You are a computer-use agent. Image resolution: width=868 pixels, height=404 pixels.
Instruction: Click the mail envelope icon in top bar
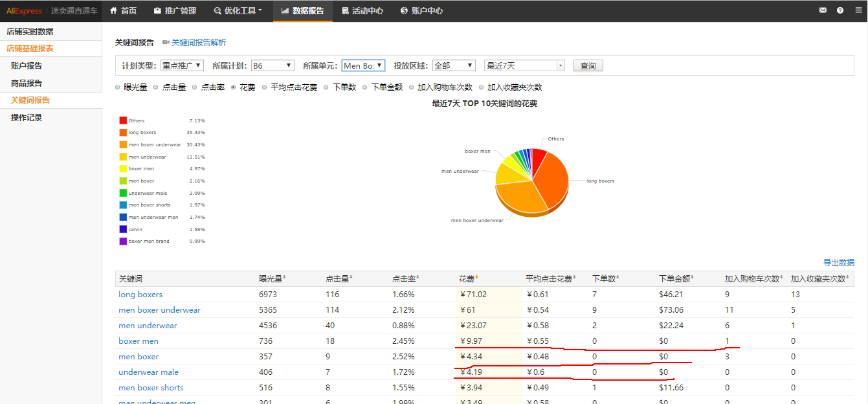tap(823, 10)
